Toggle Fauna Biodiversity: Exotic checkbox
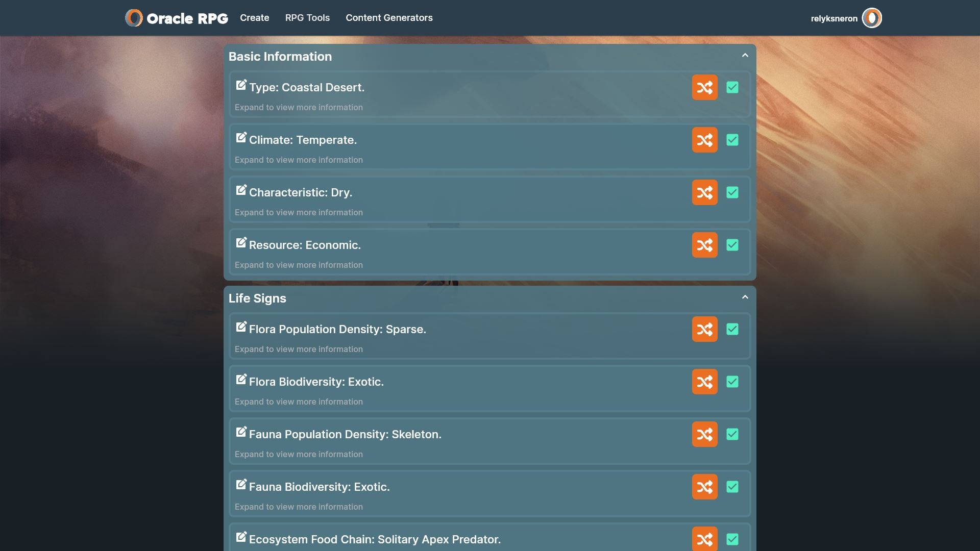This screenshot has width=980, height=551. (x=732, y=487)
